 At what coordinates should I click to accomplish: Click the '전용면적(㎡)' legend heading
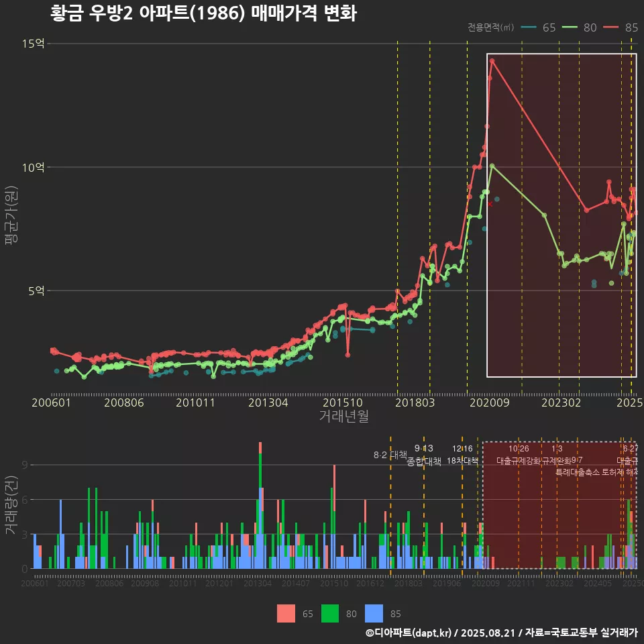coord(491,27)
